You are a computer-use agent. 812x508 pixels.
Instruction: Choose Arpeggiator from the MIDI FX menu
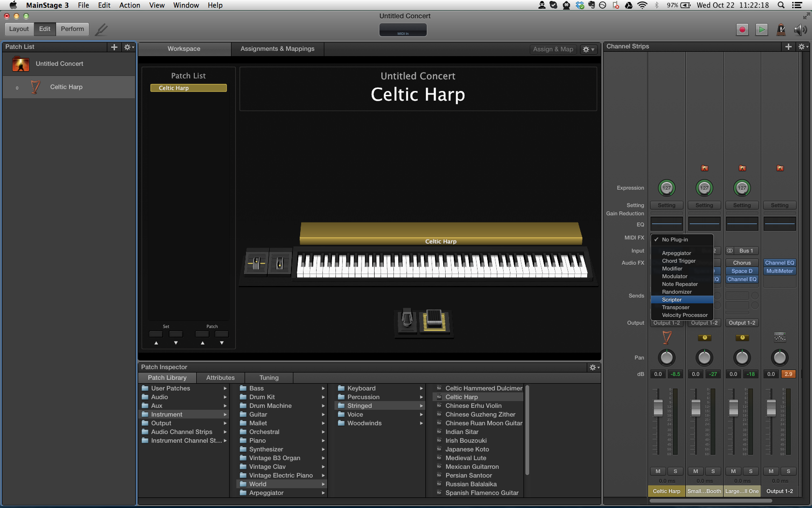click(x=682, y=254)
